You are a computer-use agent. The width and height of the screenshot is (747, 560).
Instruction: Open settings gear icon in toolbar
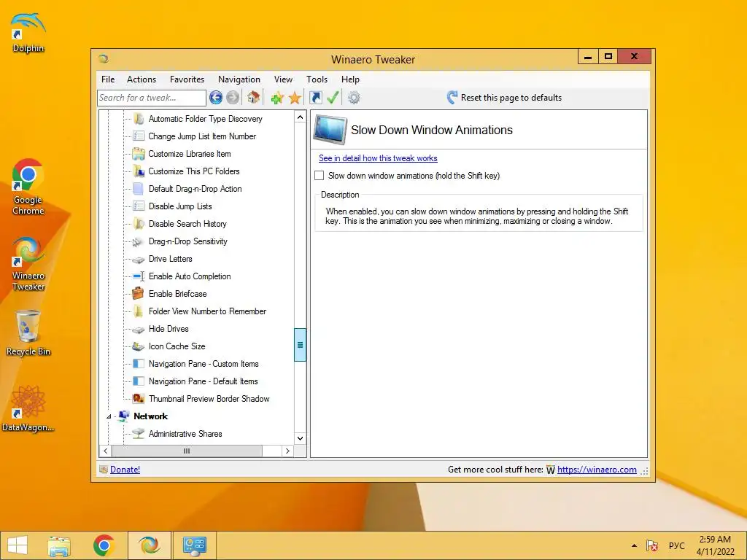tap(354, 98)
